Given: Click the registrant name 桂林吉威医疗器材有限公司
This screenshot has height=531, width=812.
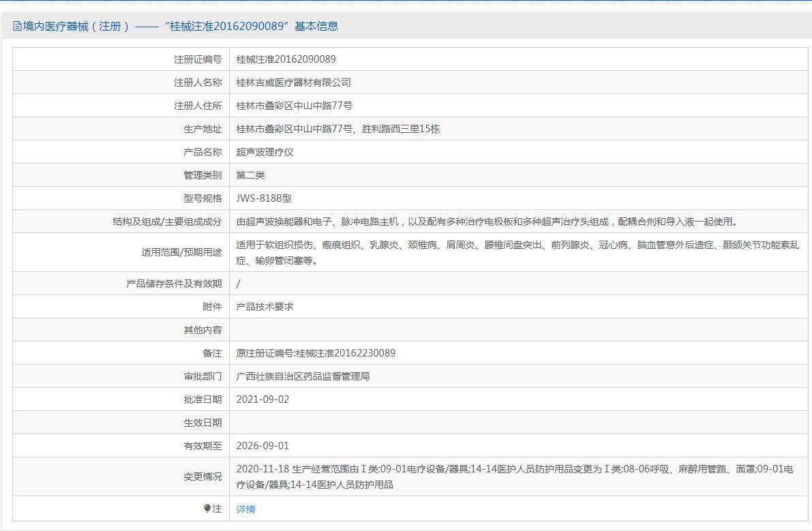Looking at the screenshot, I should (293, 82).
